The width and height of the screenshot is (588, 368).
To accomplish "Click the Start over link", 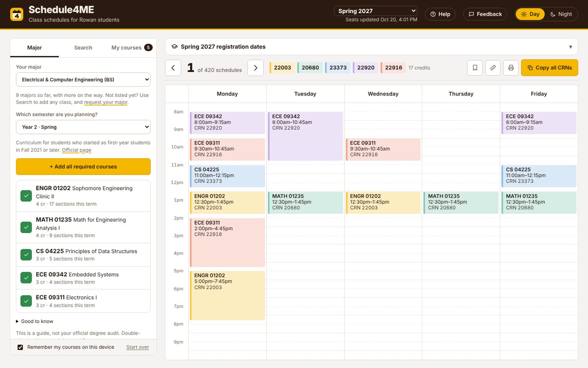I will point(137,347).
